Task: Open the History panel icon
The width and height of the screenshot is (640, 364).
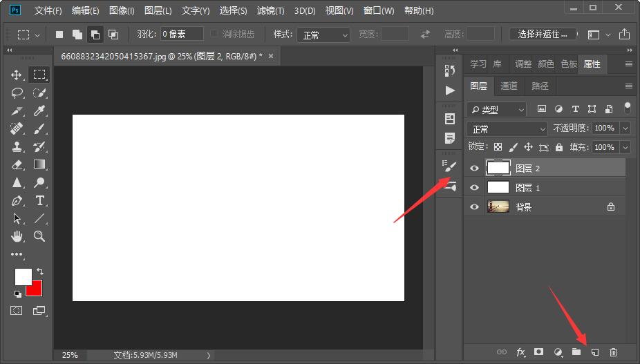Action: [450, 70]
